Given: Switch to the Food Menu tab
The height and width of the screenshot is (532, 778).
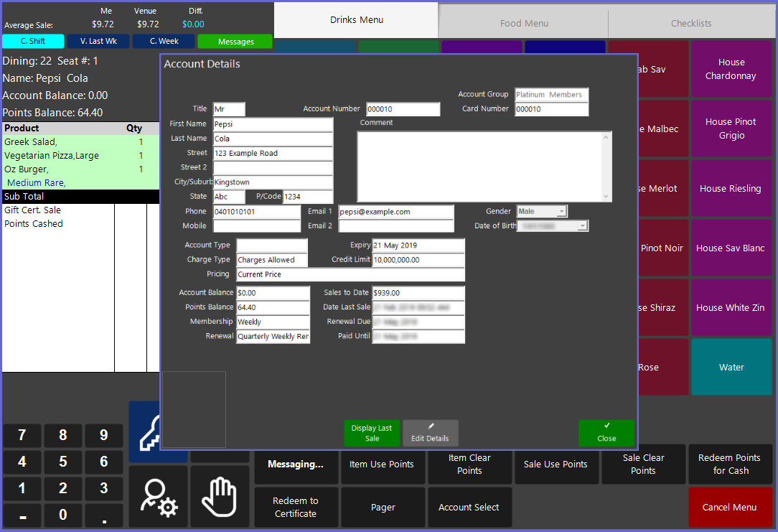Looking at the screenshot, I should click(524, 24).
